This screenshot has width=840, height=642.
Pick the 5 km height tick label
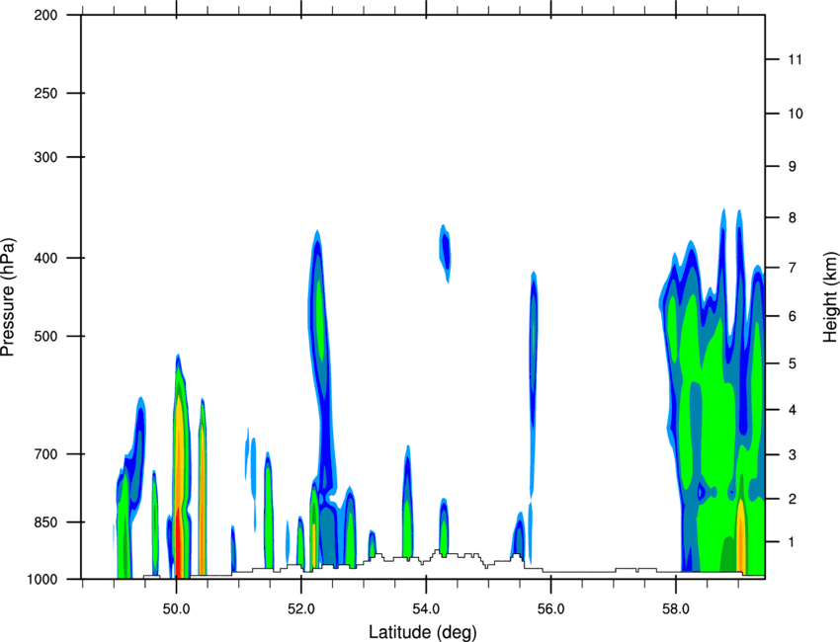pyautogui.click(x=793, y=363)
